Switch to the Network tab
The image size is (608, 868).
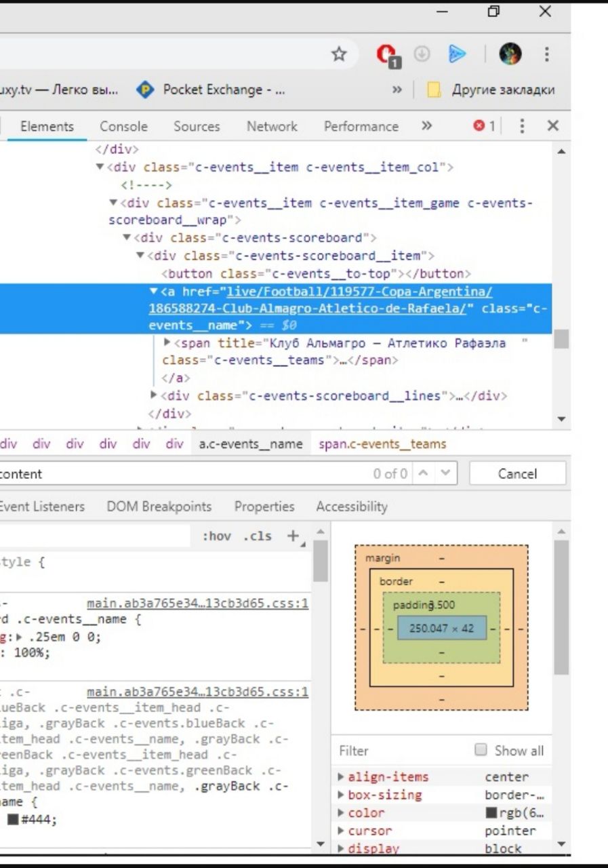click(x=272, y=126)
